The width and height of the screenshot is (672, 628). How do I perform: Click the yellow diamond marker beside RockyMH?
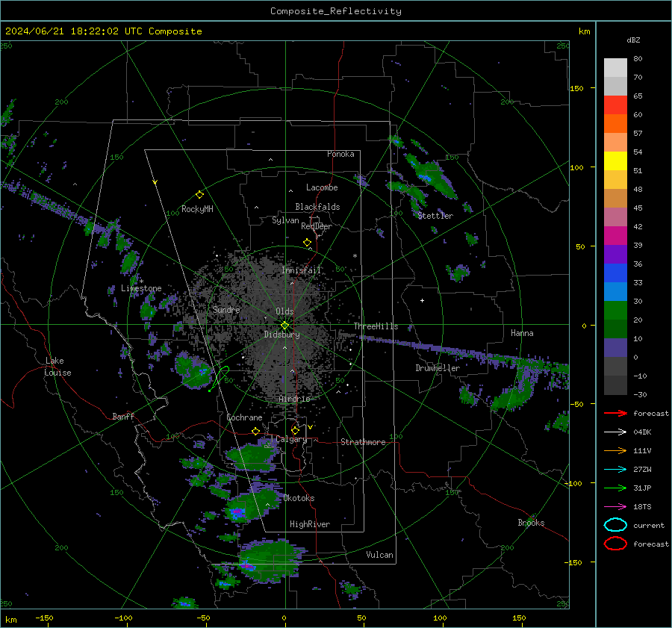point(199,195)
